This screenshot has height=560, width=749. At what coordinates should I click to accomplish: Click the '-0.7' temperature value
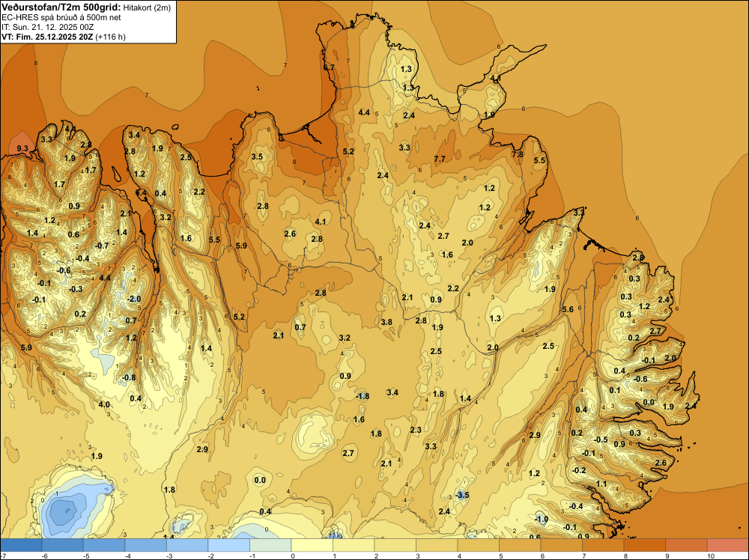[x=102, y=246]
